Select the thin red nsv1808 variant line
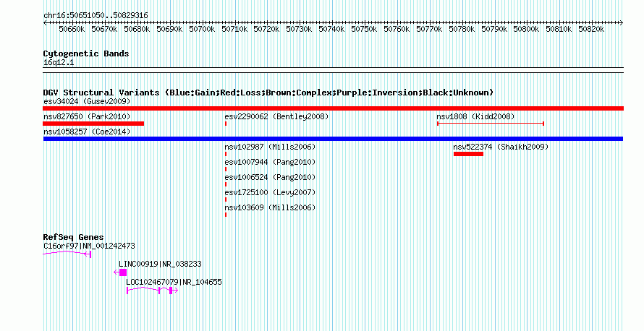This screenshot has width=644, height=331. point(491,124)
